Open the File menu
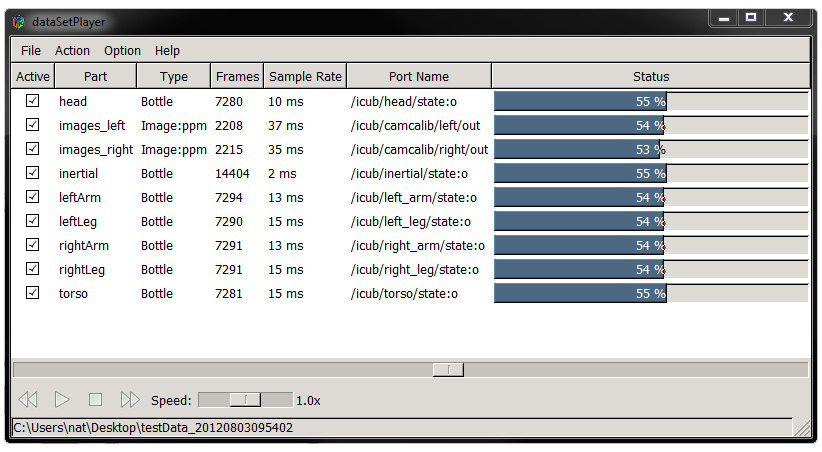This screenshot has height=452, width=822. tap(31, 50)
